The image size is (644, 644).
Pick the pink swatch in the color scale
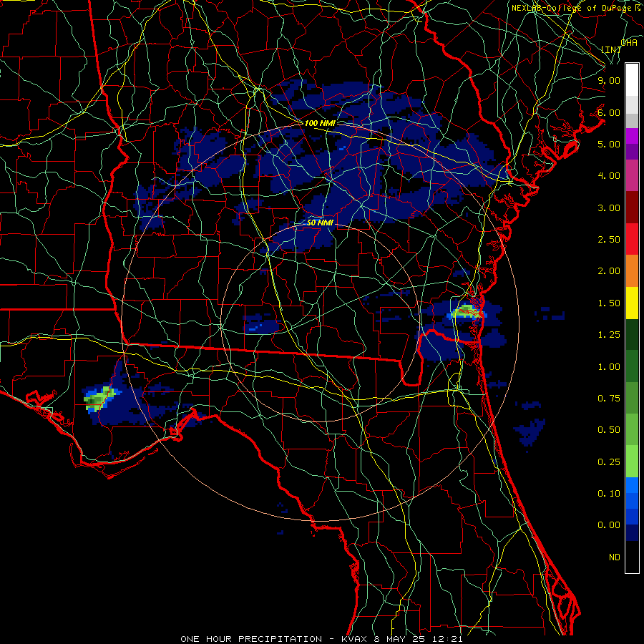click(x=632, y=176)
